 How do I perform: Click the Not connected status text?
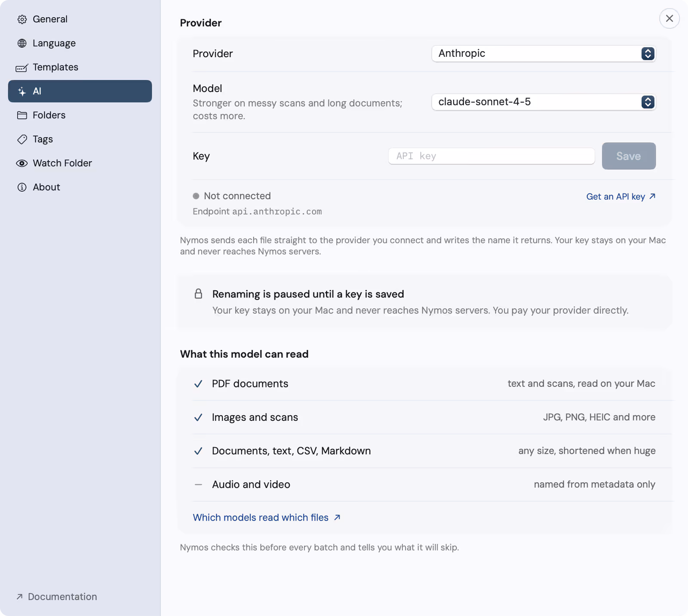(x=237, y=196)
